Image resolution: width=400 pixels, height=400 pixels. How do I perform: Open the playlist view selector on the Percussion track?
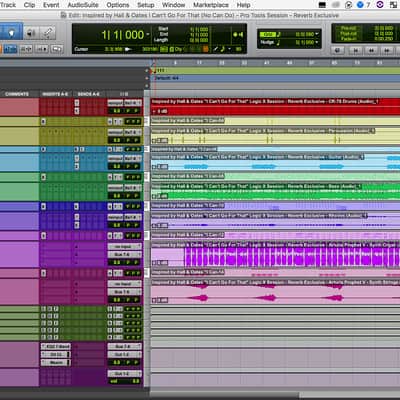pyautogui.click(x=160, y=140)
